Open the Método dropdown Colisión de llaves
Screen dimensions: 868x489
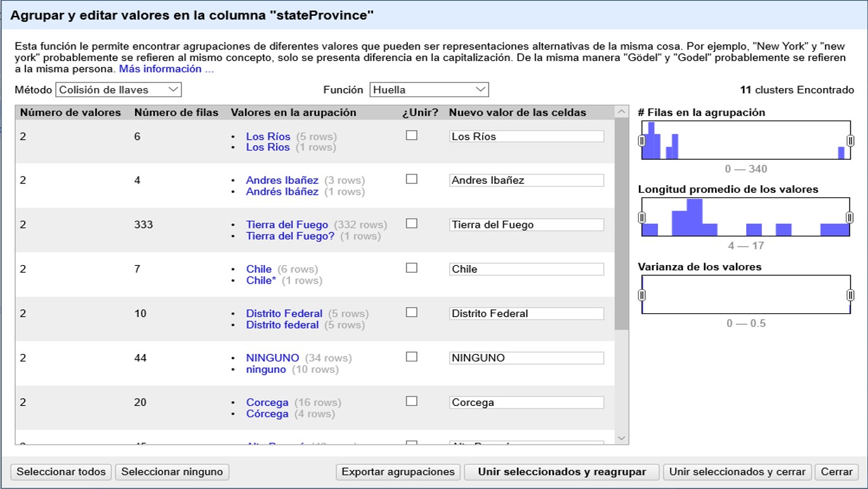pos(119,90)
